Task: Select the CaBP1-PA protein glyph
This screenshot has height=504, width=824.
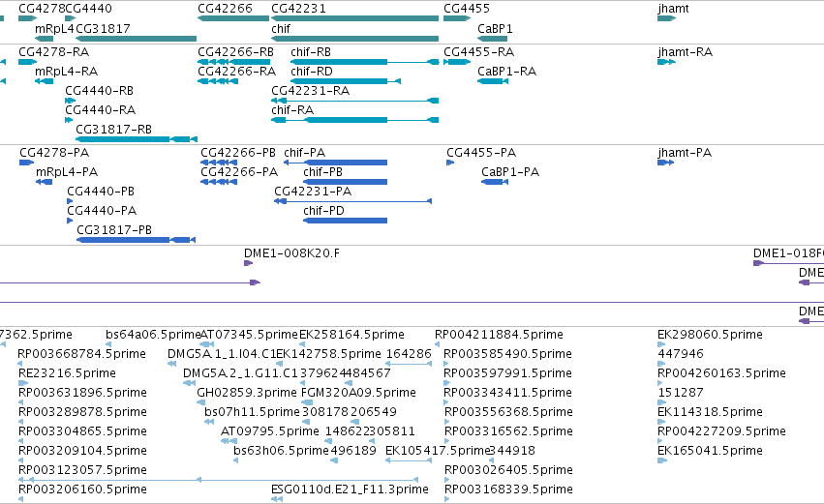Action: pyautogui.click(x=495, y=182)
